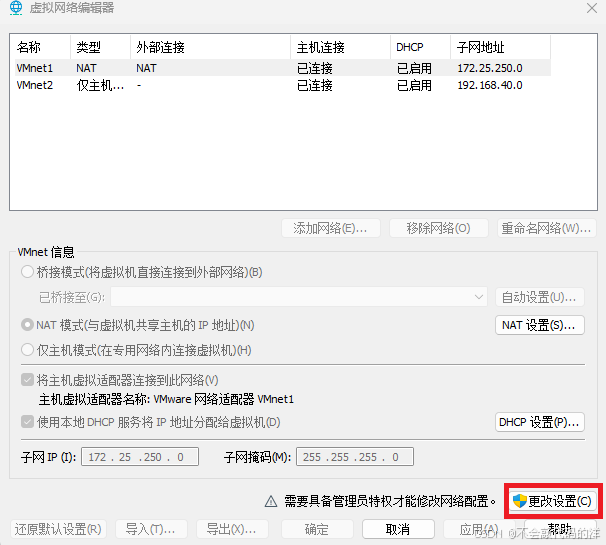Viewport: 606px width, 545px height.
Task: Select the VMnet1 row name
Action: tap(35, 68)
